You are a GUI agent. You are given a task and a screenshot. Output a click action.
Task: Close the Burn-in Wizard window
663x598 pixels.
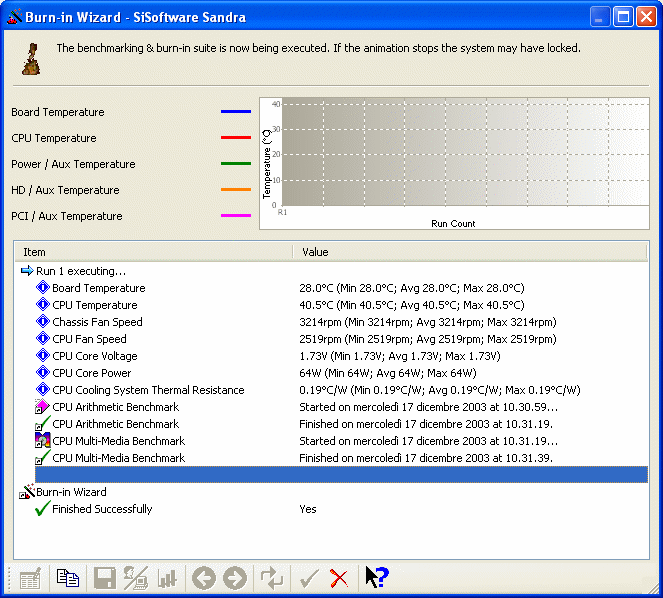646,17
